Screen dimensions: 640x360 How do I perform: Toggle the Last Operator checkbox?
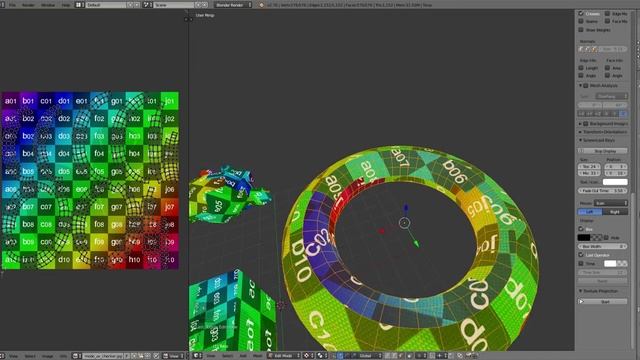coord(581,255)
